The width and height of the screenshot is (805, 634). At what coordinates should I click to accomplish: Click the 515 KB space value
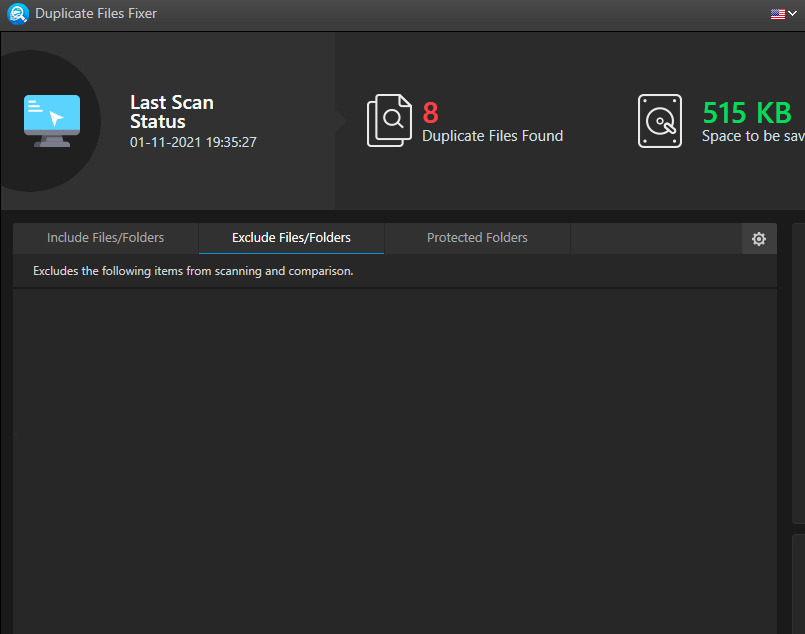[747, 113]
